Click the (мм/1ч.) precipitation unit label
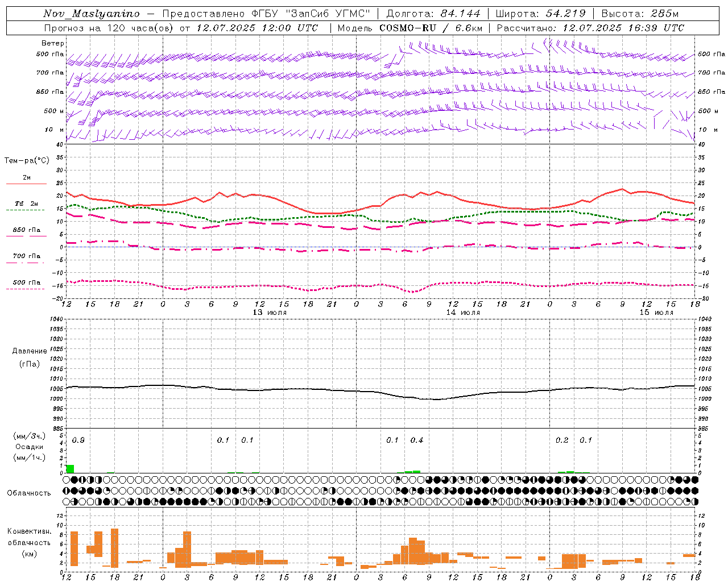This screenshot has width=728, height=582. (30, 458)
